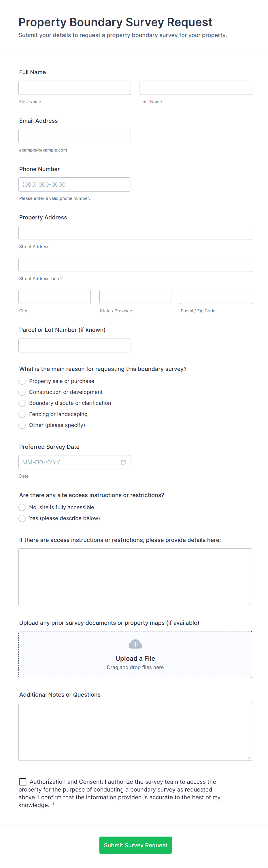Select Yes (please describe below)
The width and height of the screenshot is (268, 868).
[x=22, y=518]
